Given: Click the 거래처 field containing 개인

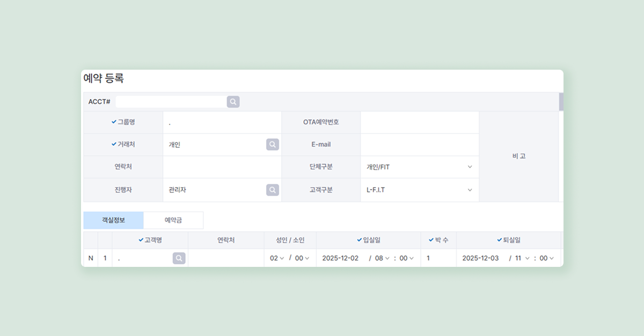Looking at the screenshot, I should point(215,145).
